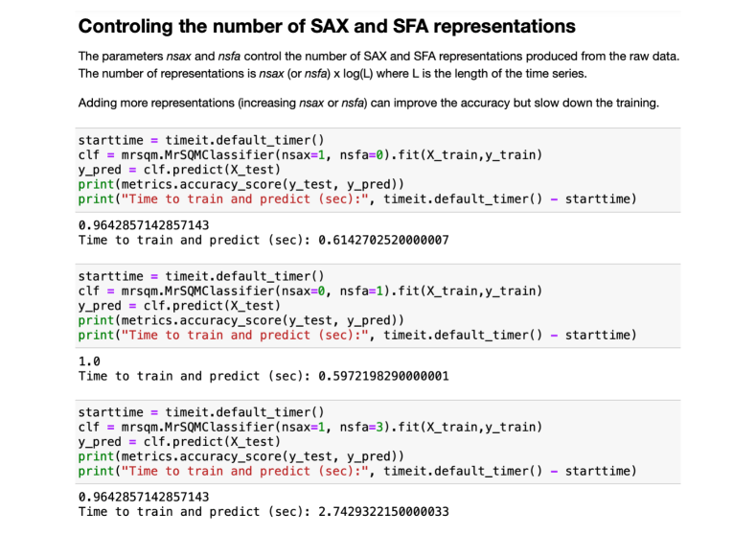The height and width of the screenshot is (535, 756).
Task: Click first cell's print(metrics.accuracy_score) line
Action: (x=241, y=184)
